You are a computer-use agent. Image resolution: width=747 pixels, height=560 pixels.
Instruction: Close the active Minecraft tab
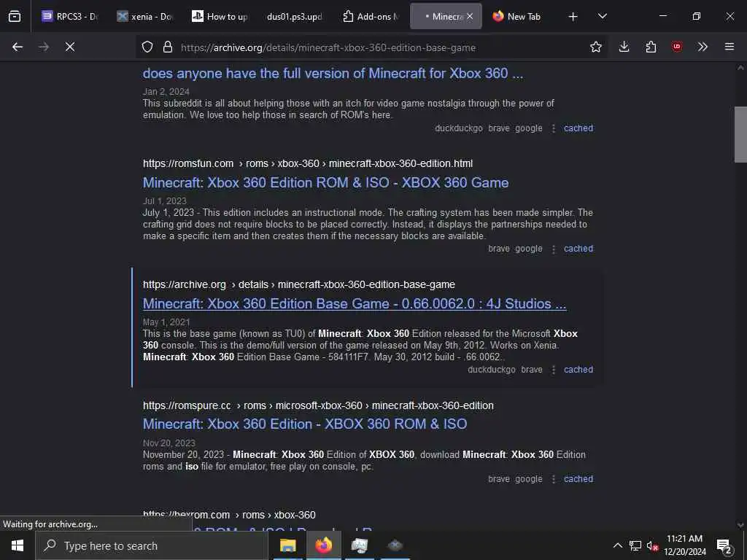point(470,16)
